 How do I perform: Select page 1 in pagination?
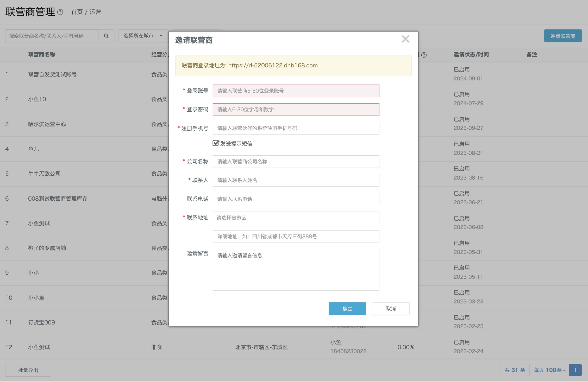(576, 370)
